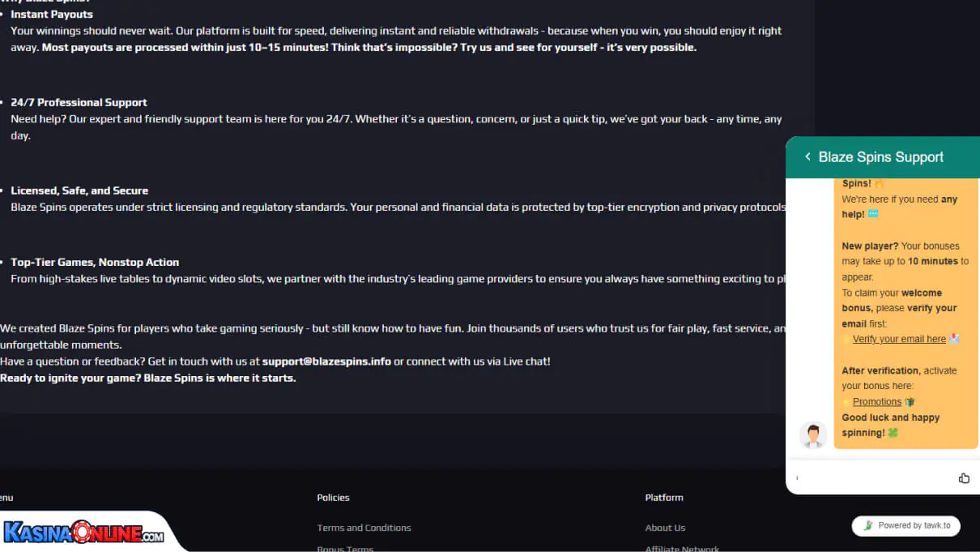
Task: Go to the About Us page
Action: point(665,528)
